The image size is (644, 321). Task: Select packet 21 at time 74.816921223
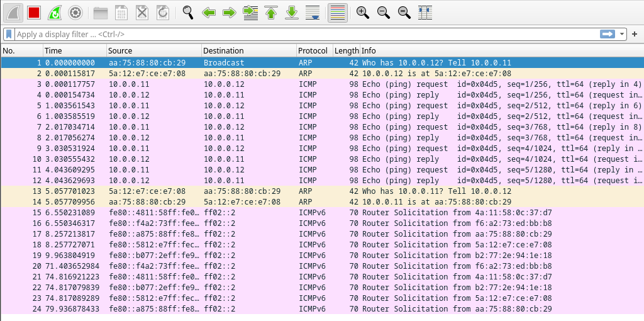[322, 276]
